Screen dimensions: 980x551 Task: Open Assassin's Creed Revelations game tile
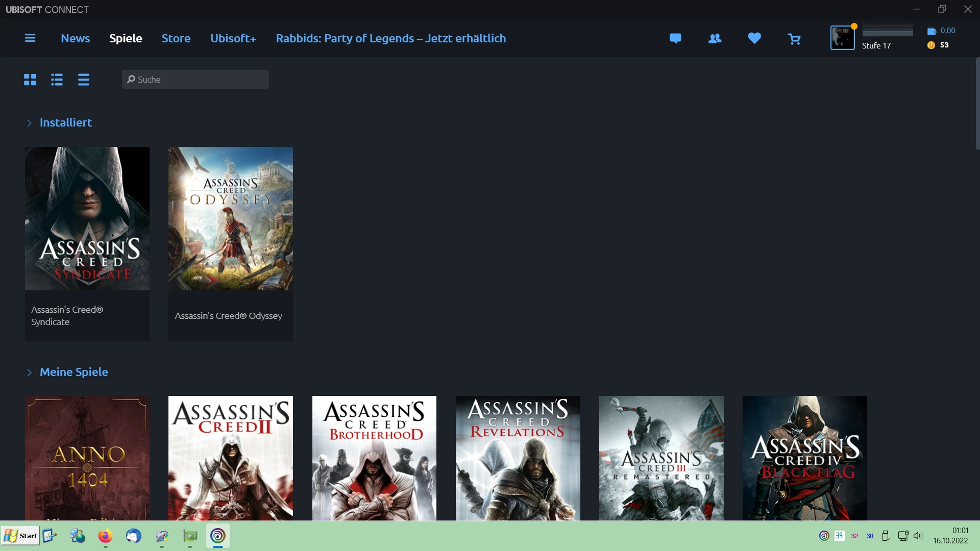(x=518, y=458)
